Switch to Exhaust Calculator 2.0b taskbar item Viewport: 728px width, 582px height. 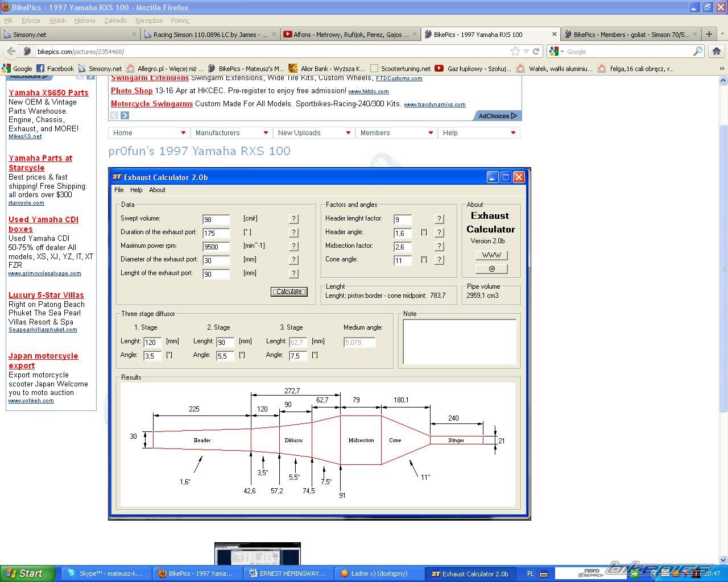pos(471,573)
